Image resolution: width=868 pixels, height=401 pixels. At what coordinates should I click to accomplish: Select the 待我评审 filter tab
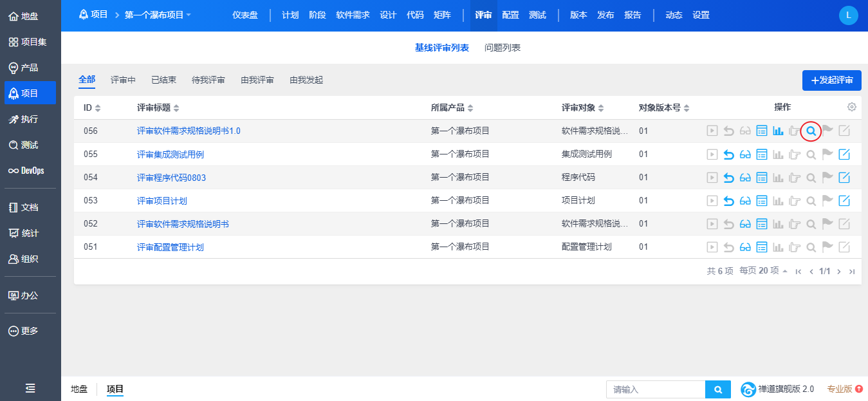pos(208,80)
